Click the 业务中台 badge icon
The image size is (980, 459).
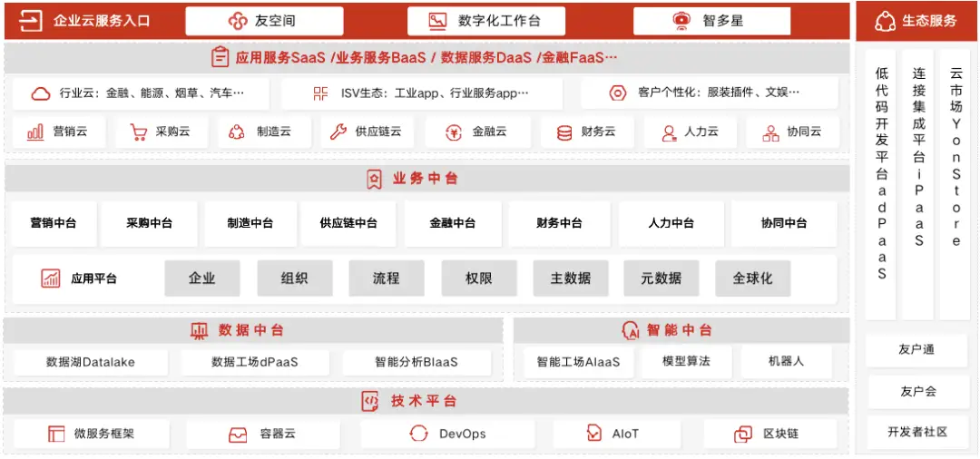[x=374, y=180]
